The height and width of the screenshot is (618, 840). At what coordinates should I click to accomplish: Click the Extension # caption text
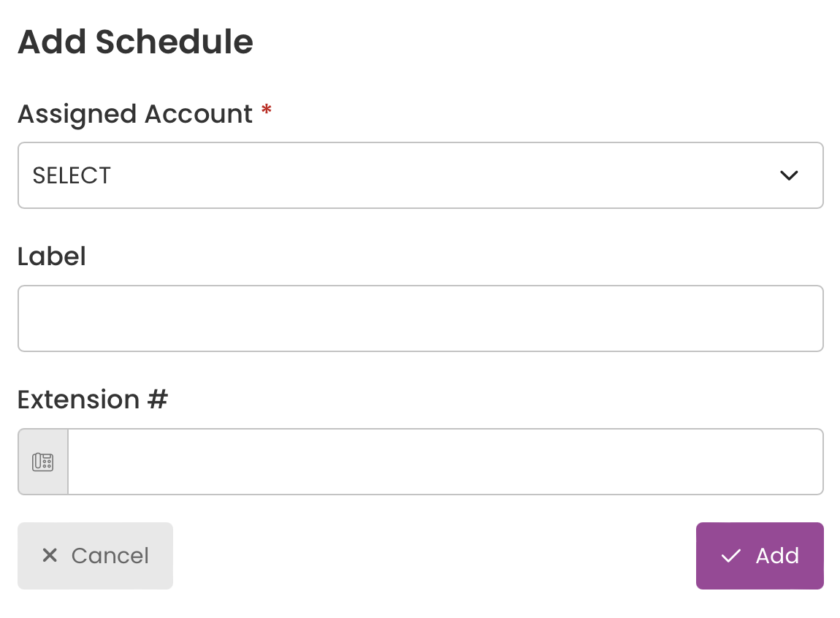tap(93, 400)
